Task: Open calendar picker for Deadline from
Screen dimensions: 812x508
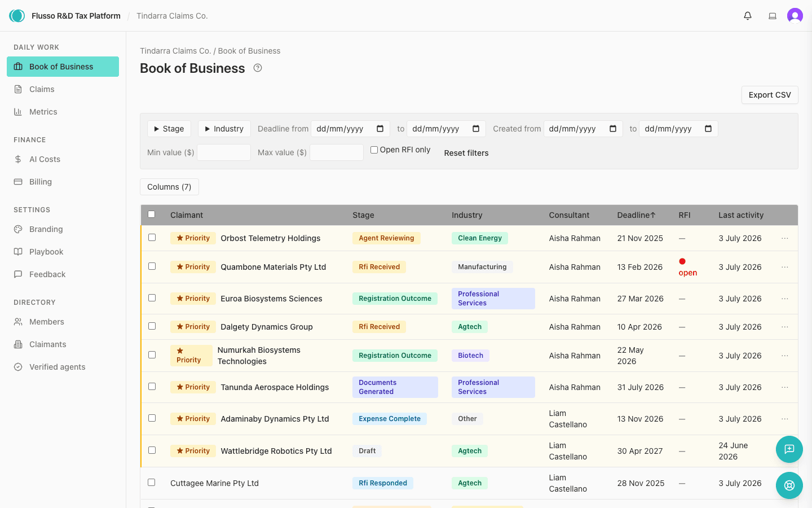Action: pos(380,129)
